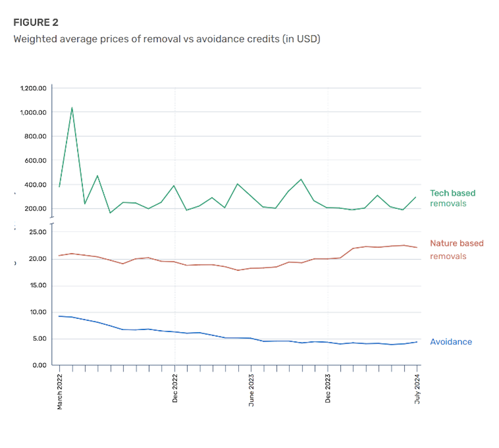This screenshot has width=499, height=448.
Task: Select the "Dec 2022" x-axis label
Action: [175, 388]
